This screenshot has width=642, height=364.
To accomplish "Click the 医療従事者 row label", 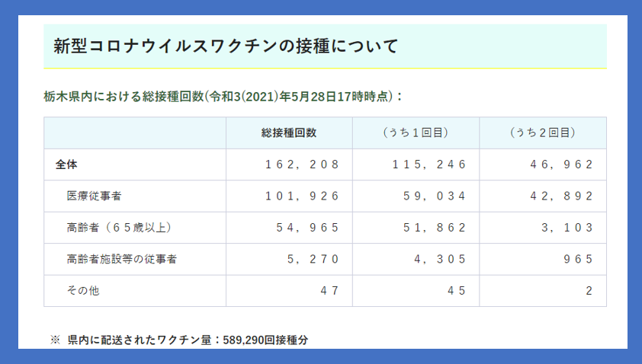I will (x=95, y=196).
